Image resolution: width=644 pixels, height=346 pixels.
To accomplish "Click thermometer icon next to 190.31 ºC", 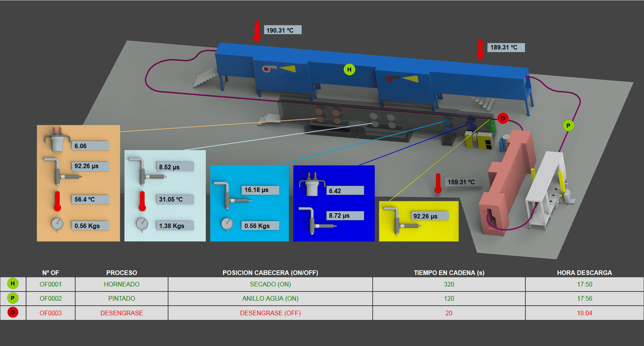I will [257, 31].
